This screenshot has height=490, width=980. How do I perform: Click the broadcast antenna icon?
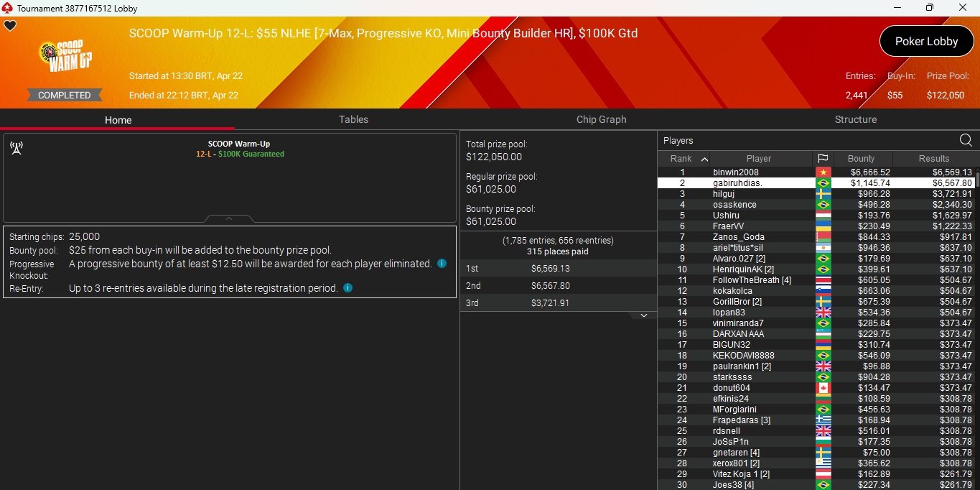point(17,148)
